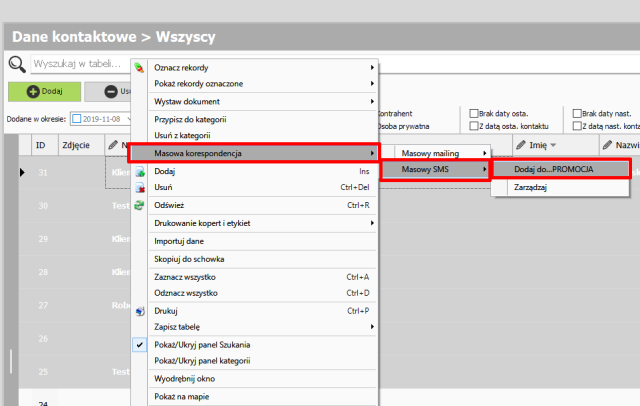Focus the Wyszukaj w tabeli search field
The height and width of the screenshot is (406, 640).
pyautogui.click(x=80, y=64)
